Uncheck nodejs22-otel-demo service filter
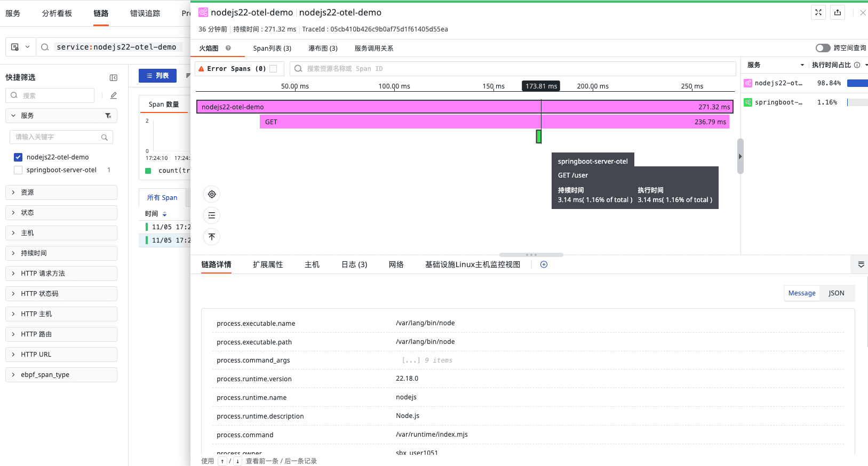868x466 pixels. point(18,157)
